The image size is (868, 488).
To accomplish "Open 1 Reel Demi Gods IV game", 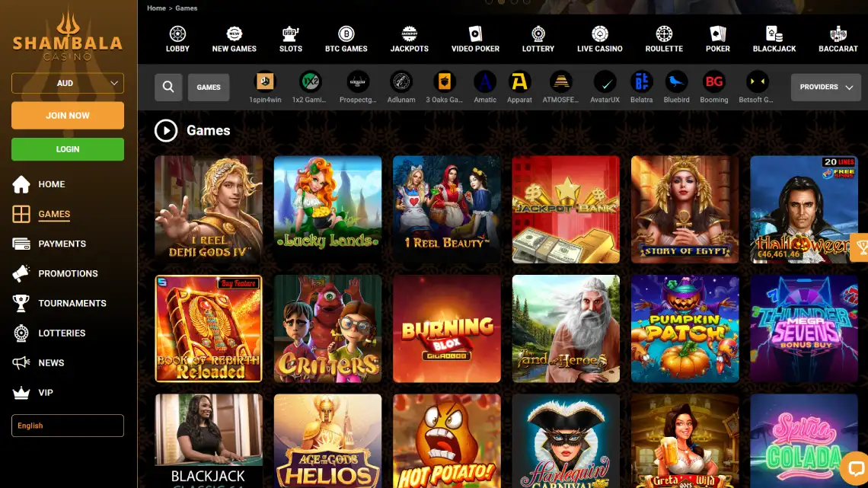I will click(x=209, y=209).
